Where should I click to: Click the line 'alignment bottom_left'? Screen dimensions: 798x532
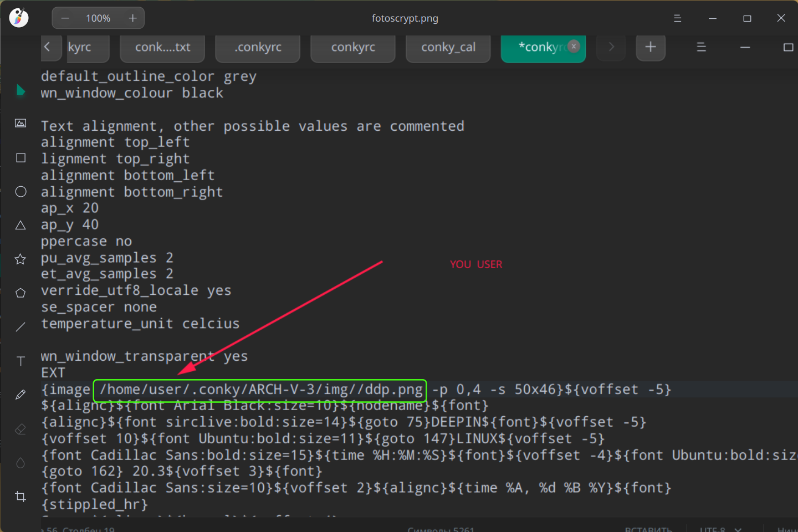[127, 176]
